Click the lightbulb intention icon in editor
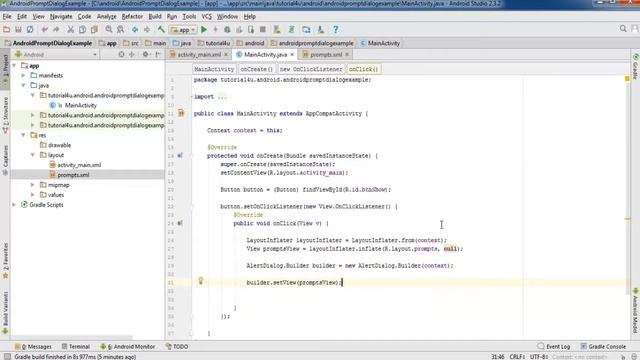640x360 pixels. [200, 280]
